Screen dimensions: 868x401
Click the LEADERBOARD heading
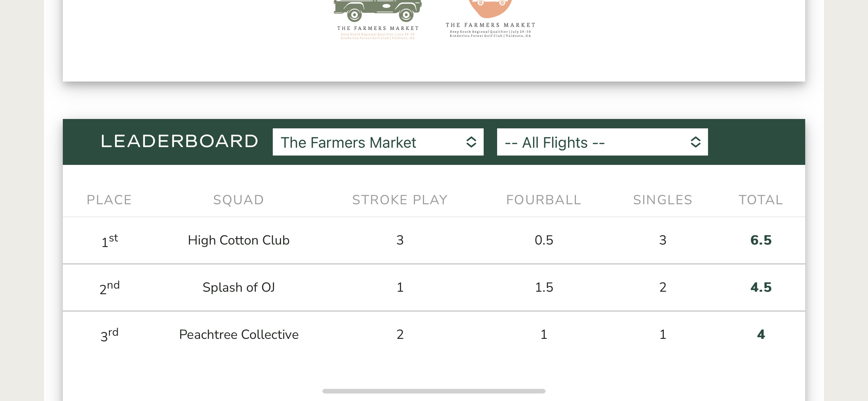click(x=179, y=141)
